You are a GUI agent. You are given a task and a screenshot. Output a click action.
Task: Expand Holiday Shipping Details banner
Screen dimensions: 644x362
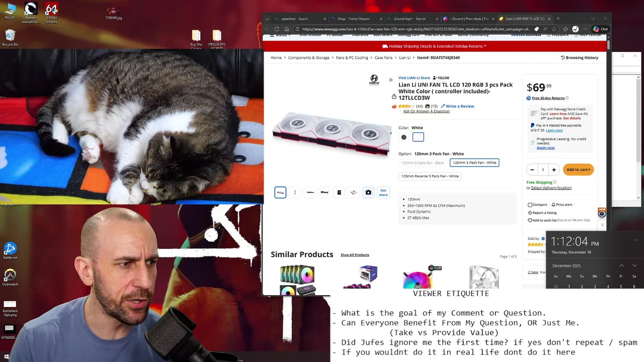point(435,46)
